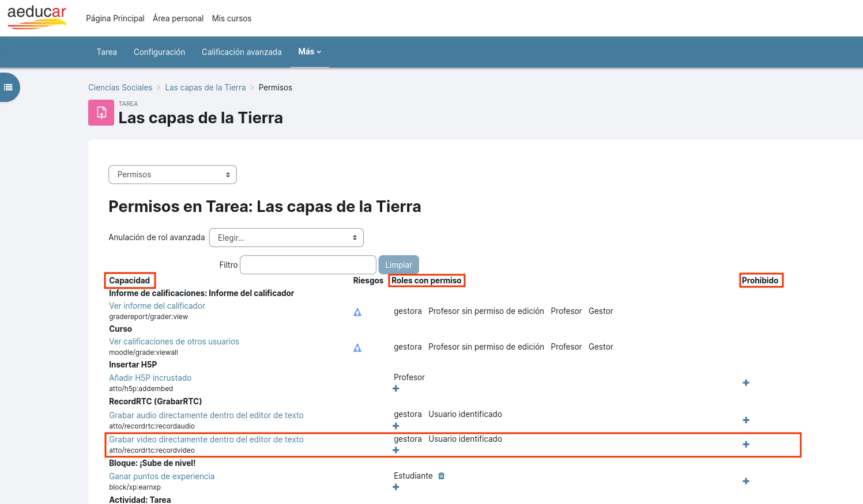Focus the Filtro text field
The height and width of the screenshot is (504, 863).
[x=308, y=265]
